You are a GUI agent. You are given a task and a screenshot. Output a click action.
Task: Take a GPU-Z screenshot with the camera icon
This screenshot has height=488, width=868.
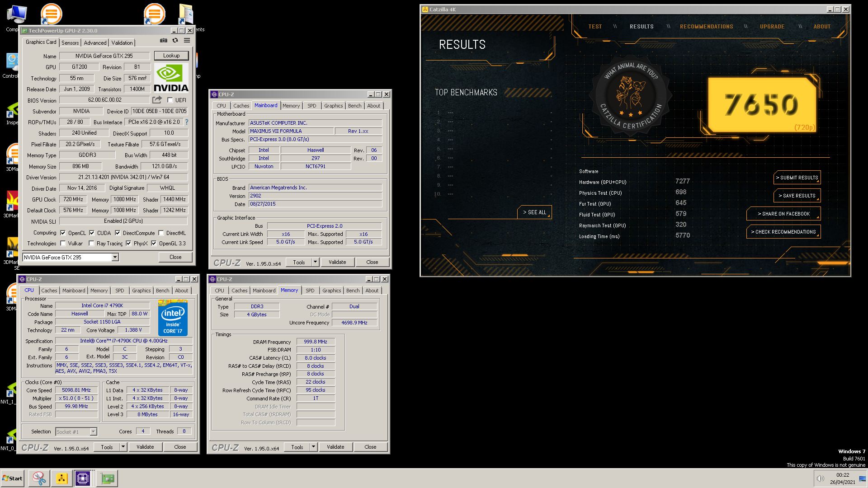(x=163, y=41)
